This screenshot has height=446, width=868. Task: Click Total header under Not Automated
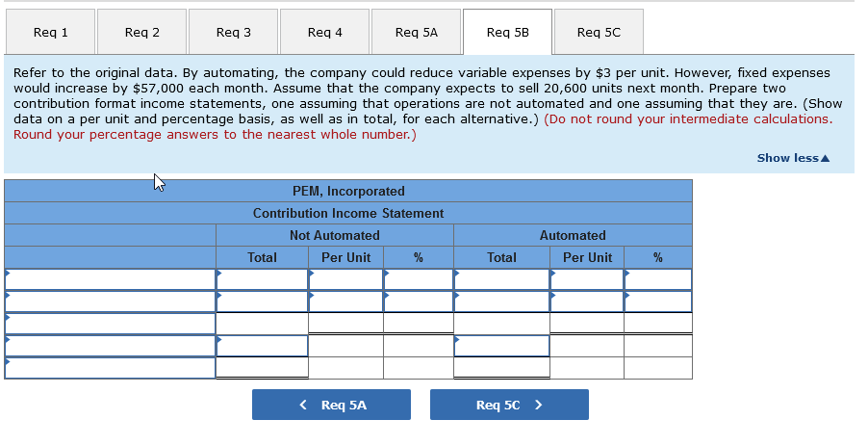tap(262, 257)
